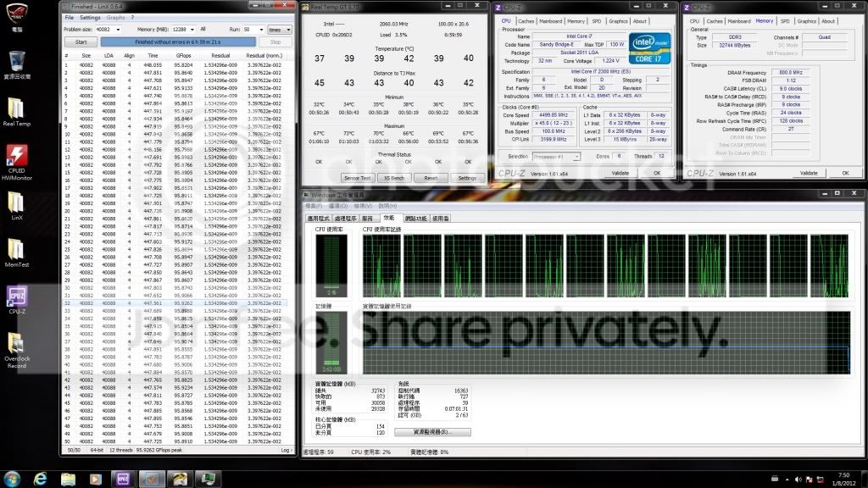Switch to Real Temp taskbar button
868x488 pixels.
point(180,479)
